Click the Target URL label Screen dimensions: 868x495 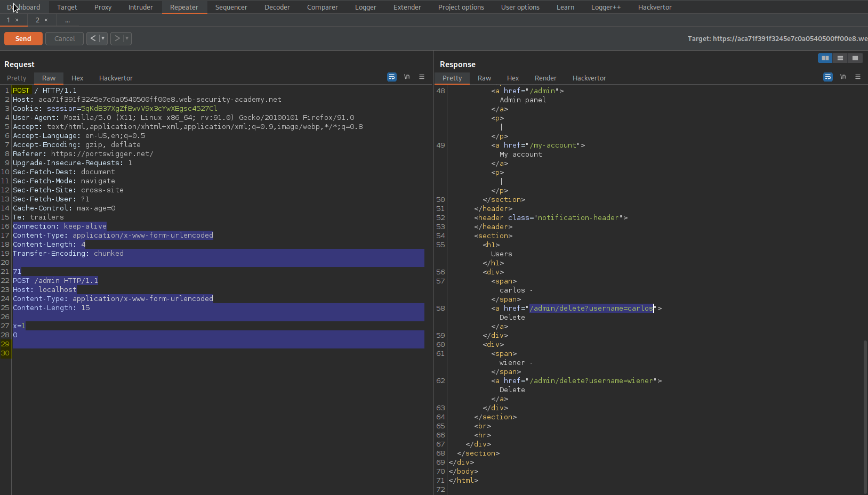coord(777,39)
